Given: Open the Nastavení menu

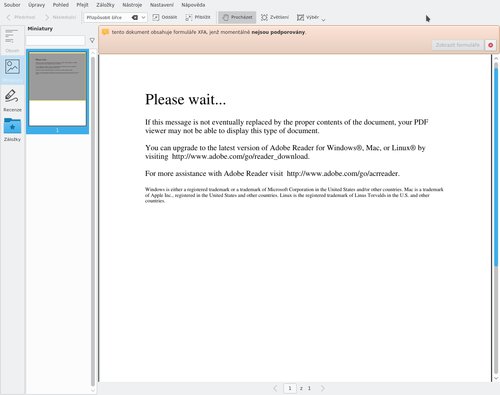Looking at the screenshot, I should tap(162, 5).
